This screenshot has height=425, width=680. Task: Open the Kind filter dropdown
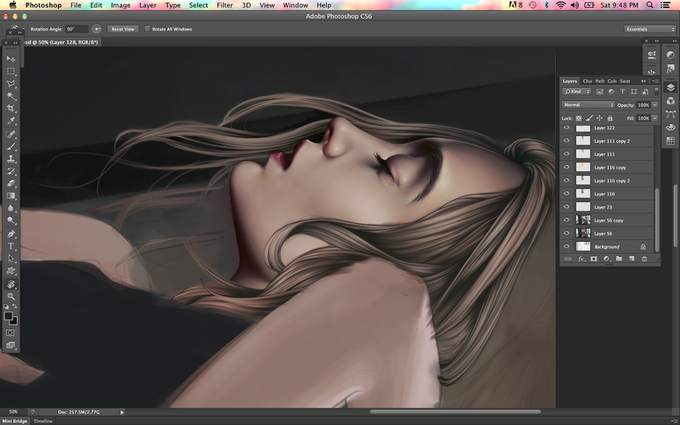point(576,92)
